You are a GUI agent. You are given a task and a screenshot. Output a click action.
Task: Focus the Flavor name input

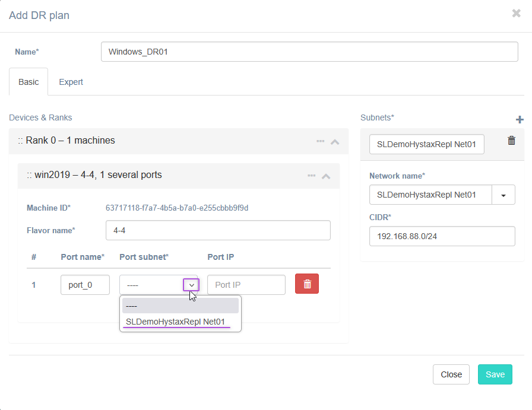point(217,230)
